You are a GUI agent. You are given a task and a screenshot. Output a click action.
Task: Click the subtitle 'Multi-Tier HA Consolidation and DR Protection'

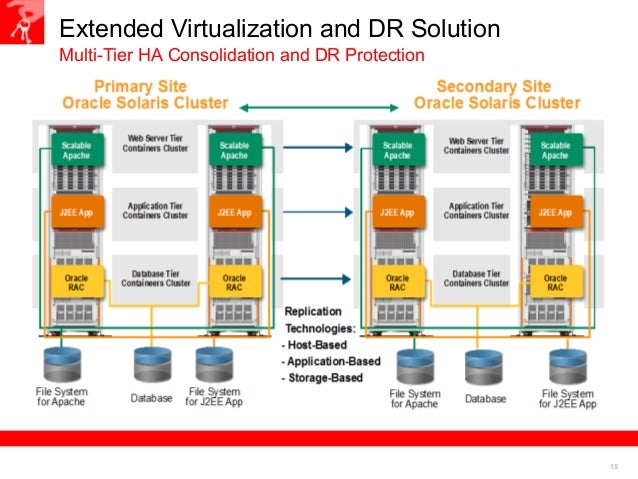pos(242,55)
